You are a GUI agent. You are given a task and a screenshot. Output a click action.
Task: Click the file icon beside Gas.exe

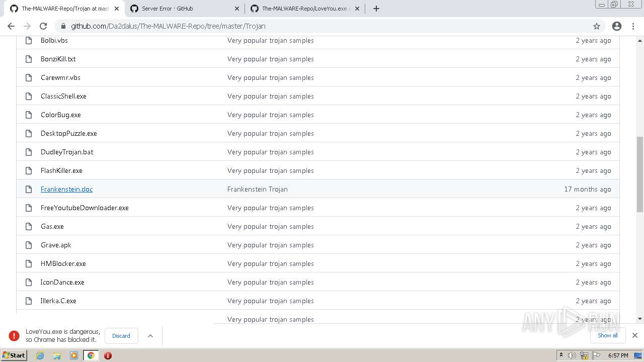tap(29, 226)
